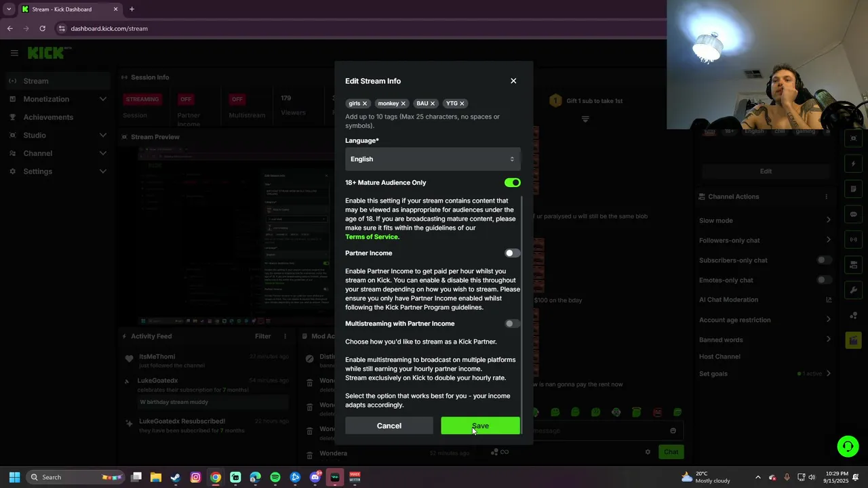The image size is (868, 488).
Task: Remove the 'YTG' tag
Action: tap(462, 104)
